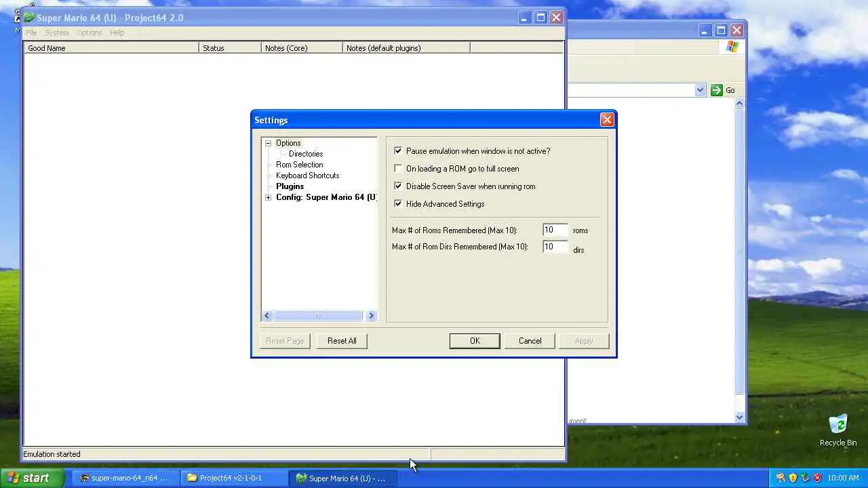The image size is (868, 488).
Task: Click the greyed Reset Page button
Action: (x=285, y=341)
